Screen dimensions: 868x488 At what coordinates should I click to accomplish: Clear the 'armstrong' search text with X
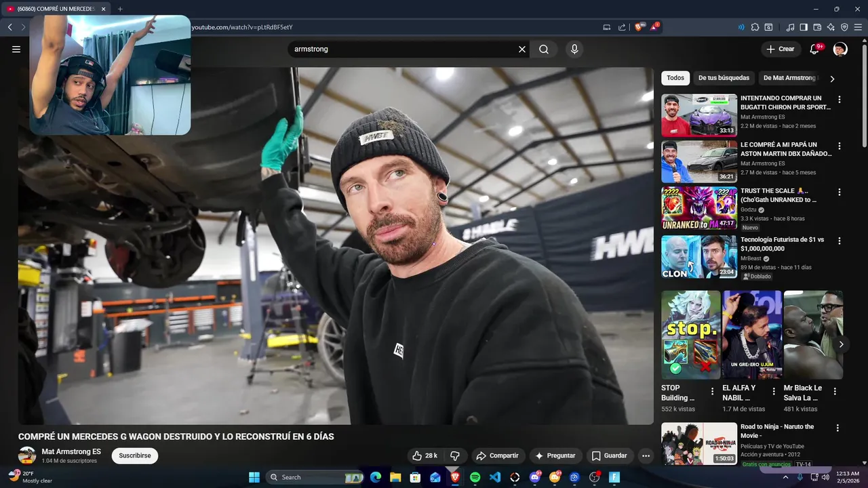(522, 49)
